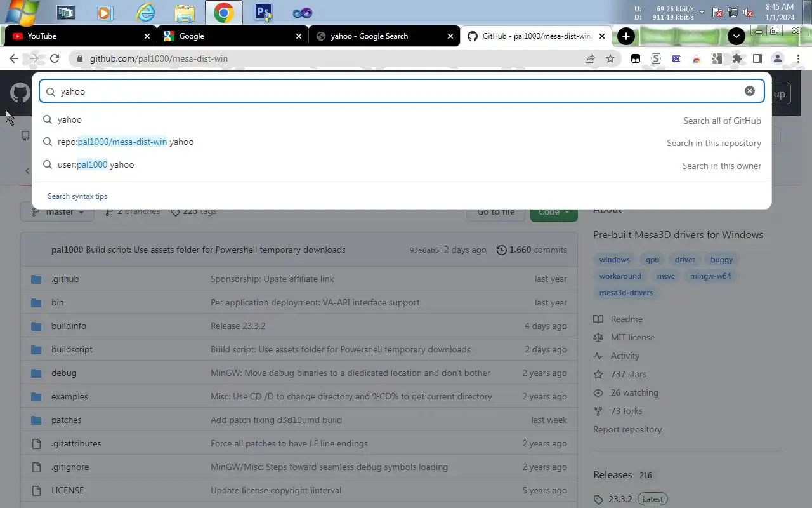This screenshot has width=812, height=508.
Task: Toggle the Chrome side panel
Action: (757, 58)
